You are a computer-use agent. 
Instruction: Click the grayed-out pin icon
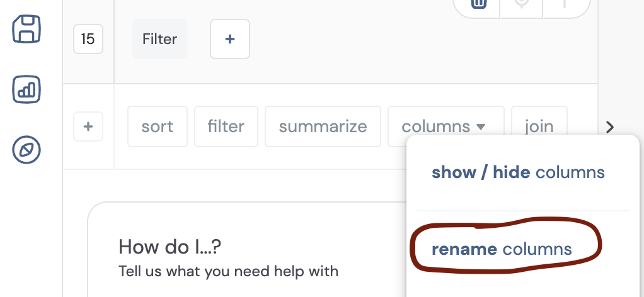[x=522, y=4]
